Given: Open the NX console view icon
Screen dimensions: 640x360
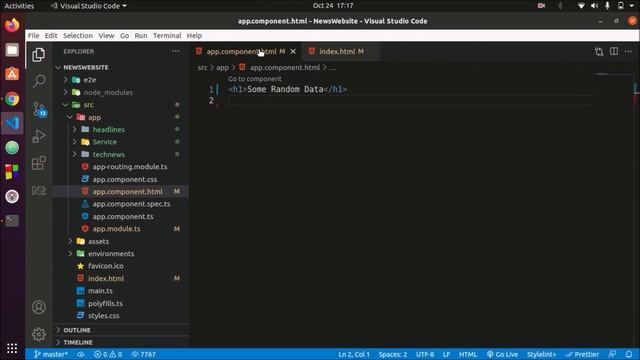Looking at the screenshot, I should click(x=39, y=191).
